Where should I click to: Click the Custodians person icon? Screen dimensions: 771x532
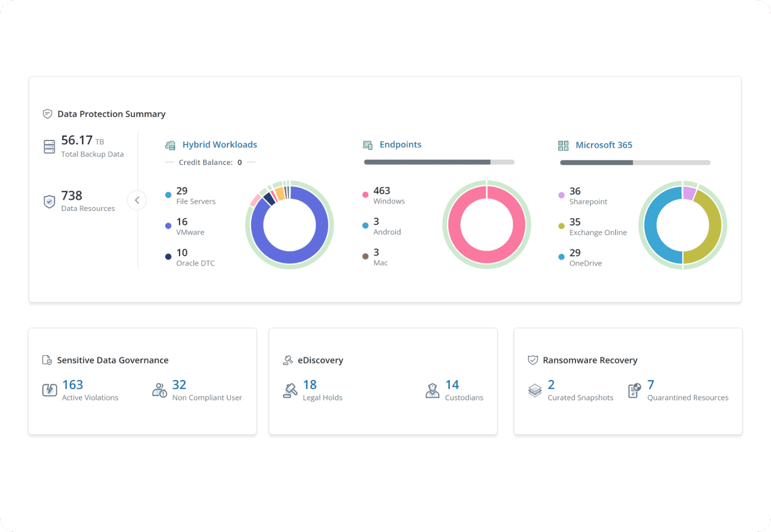pos(432,390)
